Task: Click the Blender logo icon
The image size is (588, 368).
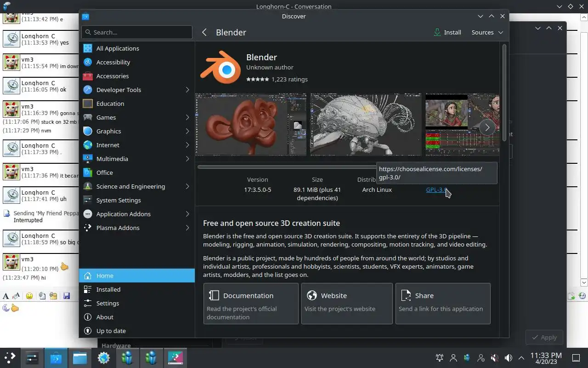Action: pyautogui.click(x=220, y=68)
